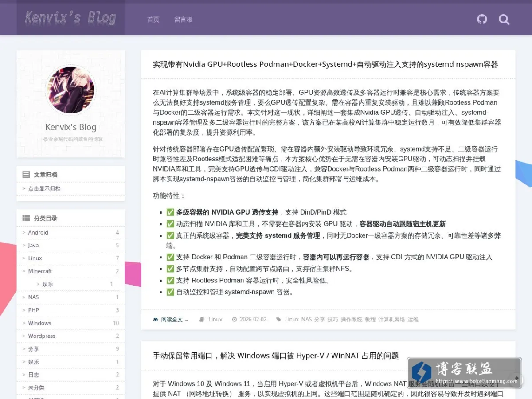Select the 分享 tag in the post tags

click(319, 319)
